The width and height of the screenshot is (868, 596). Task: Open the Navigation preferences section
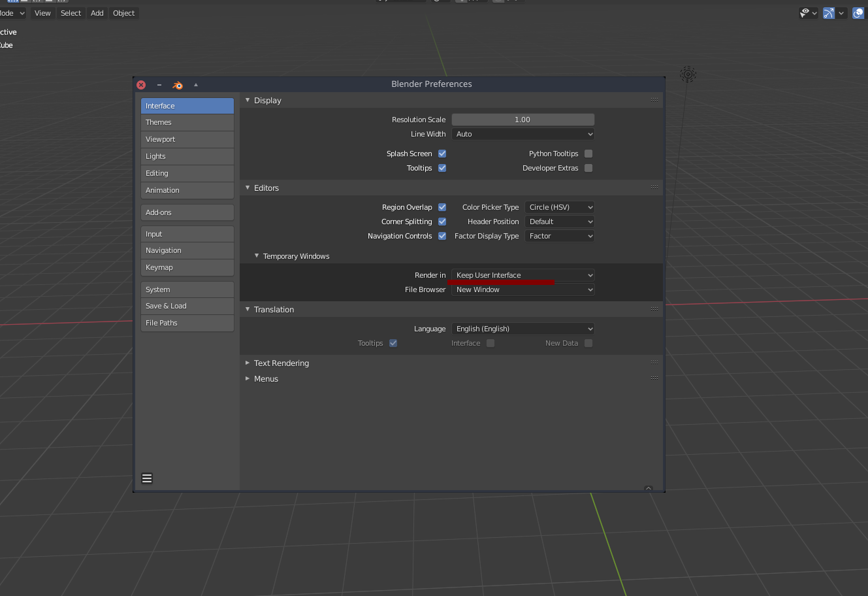pyautogui.click(x=187, y=250)
